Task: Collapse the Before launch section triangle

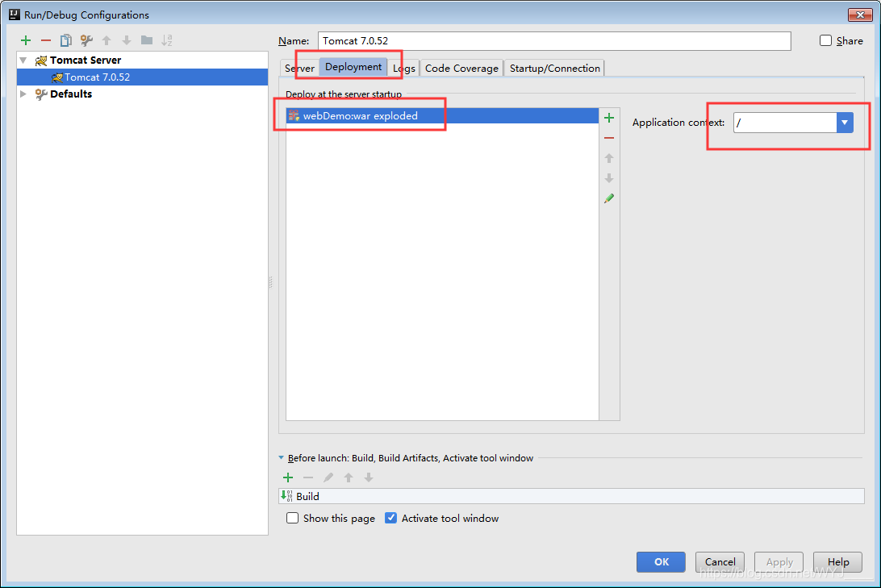Action: tap(282, 457)
